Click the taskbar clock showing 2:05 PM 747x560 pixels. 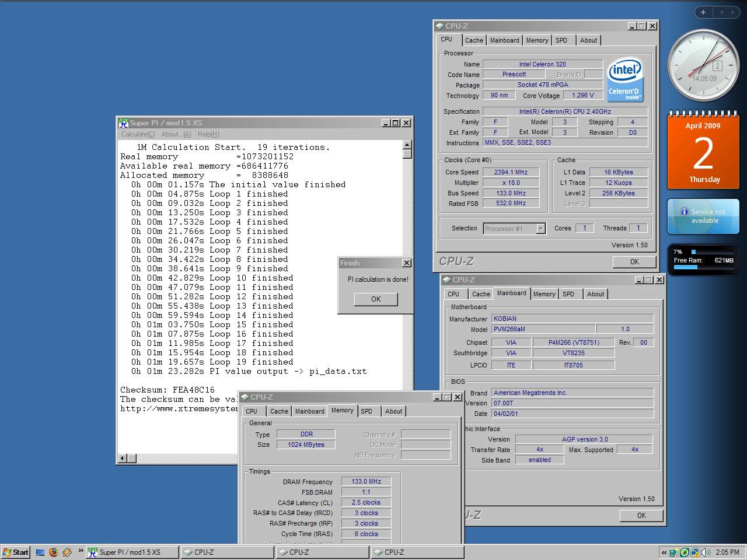(727, 552)
